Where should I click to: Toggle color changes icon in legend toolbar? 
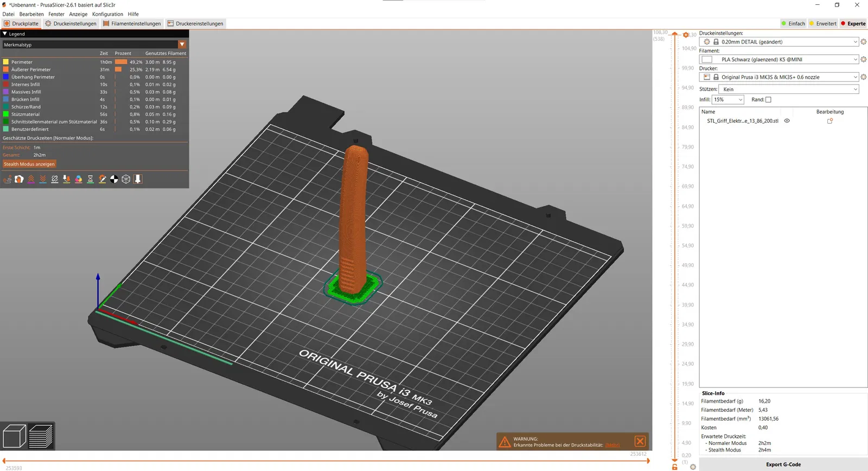pyautogui.click(x=79, y=179)
